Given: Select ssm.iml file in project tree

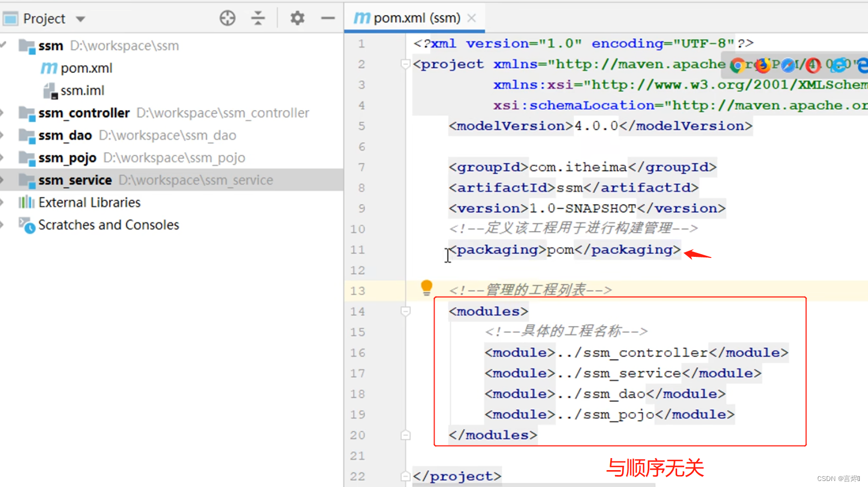Looking at the screenshot, I should tap(82, 91).
